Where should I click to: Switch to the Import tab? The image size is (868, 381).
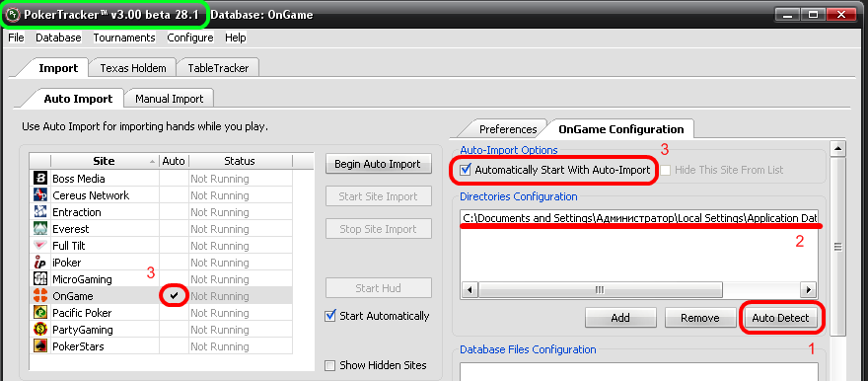click(x=58, y=68)
